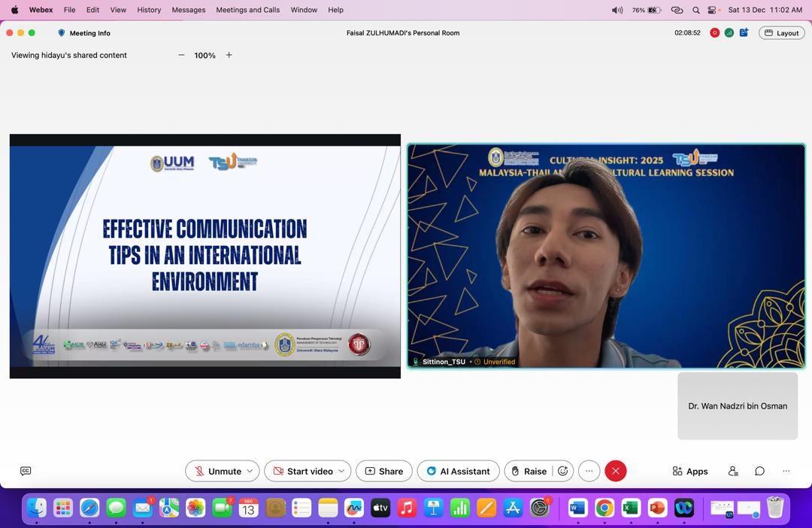Click the recording indicator icon
The image size is (812, 528).
[714, 33]
